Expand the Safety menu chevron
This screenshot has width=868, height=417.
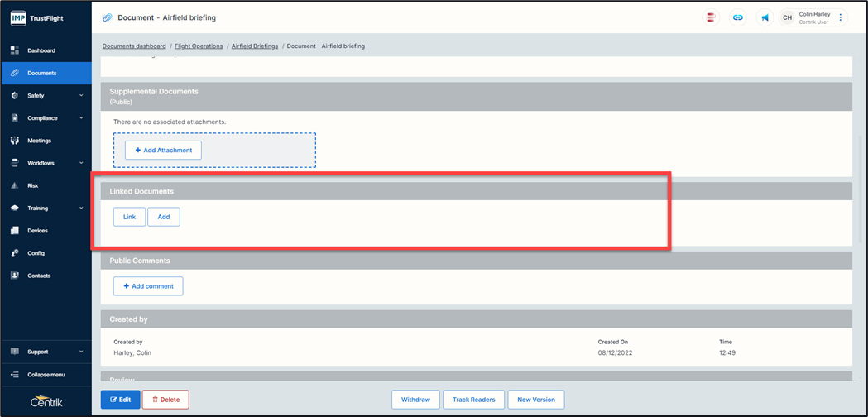pos(81,96)
